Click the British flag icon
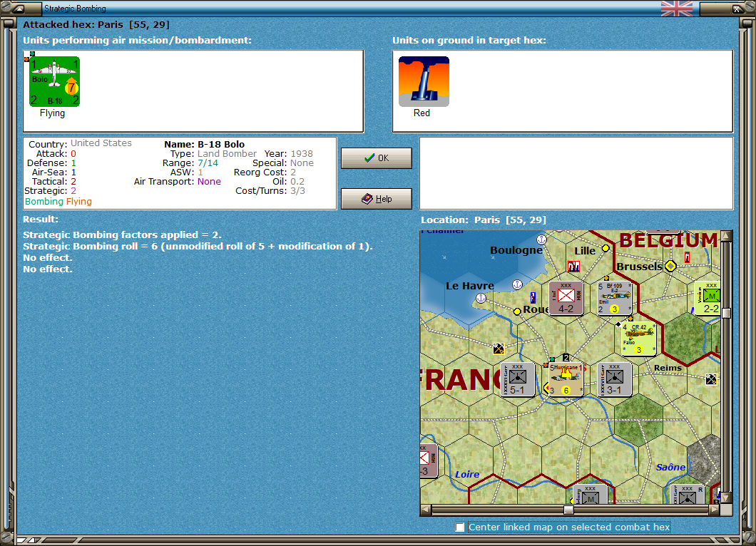This screenshot has height=546, width=756. (675, 9)
